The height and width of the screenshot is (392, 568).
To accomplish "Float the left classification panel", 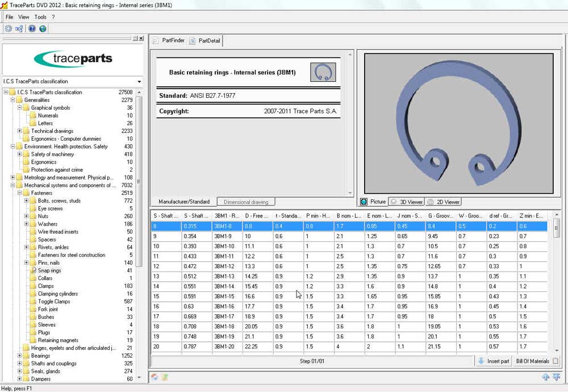I will 135,38.
